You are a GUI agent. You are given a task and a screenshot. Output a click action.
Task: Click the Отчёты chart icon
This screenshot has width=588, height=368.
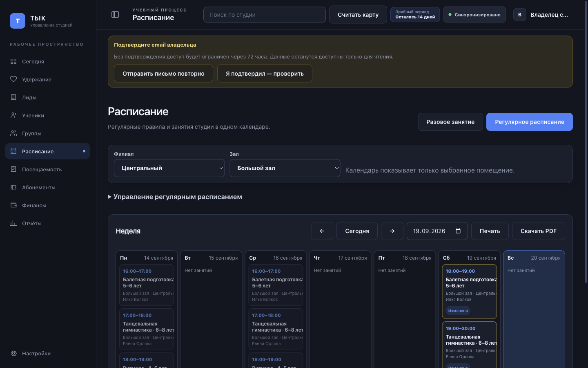13,223
